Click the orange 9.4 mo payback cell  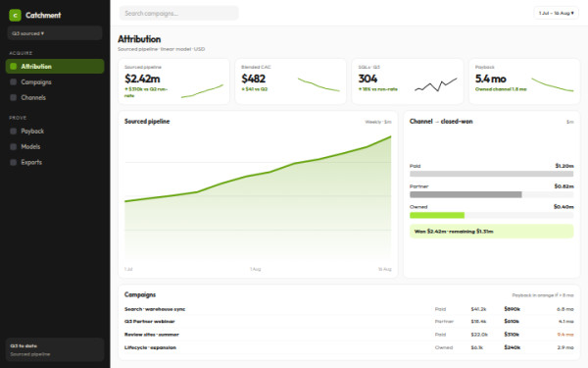click(565, 335)
